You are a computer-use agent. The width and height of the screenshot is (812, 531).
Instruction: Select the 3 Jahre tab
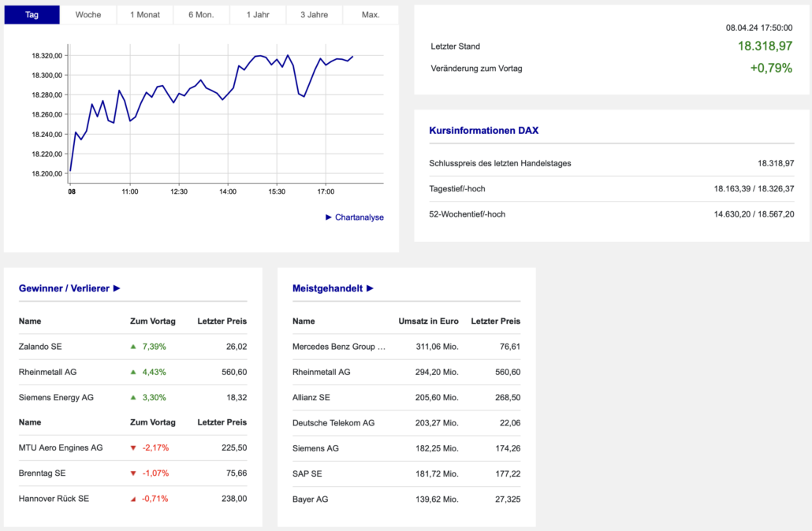[x=315, y=14]
